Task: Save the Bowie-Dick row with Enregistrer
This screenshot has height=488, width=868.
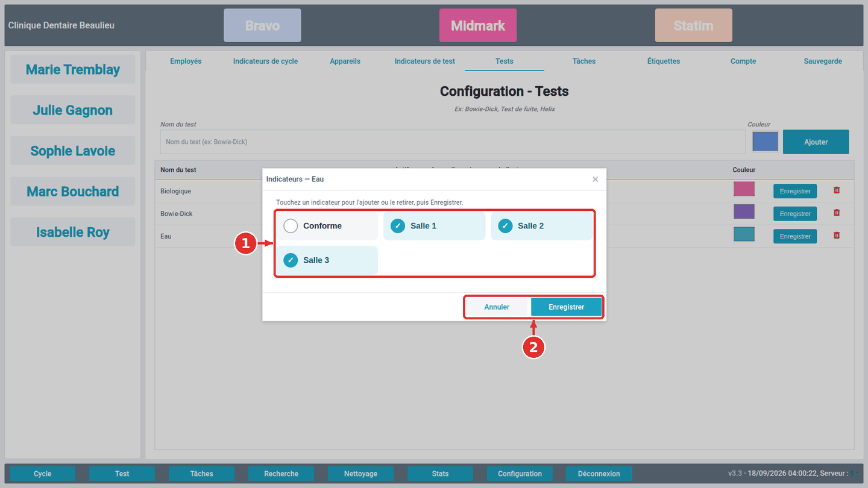Action: click(795, 214)
